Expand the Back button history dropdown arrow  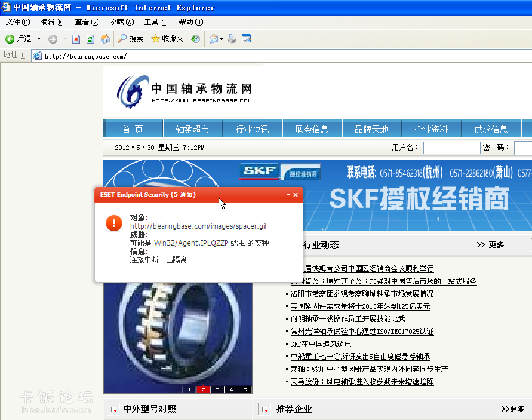click(x=39, y=39)
